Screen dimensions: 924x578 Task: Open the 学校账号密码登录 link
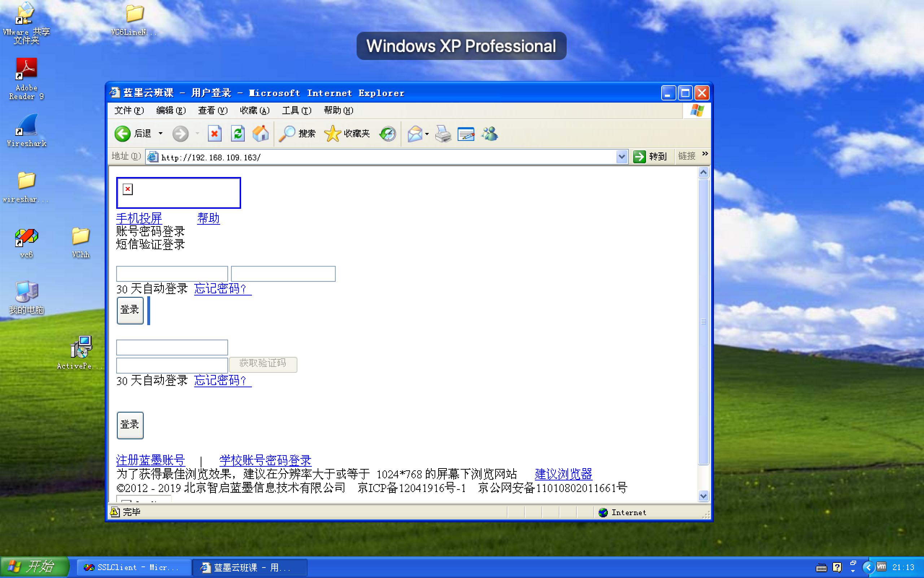tap(265, 460)
